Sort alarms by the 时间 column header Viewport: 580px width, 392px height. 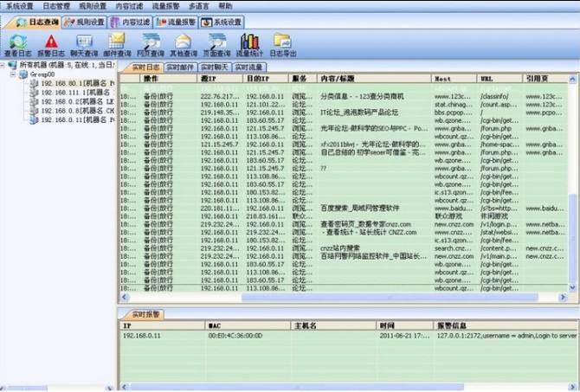[404, 326]
